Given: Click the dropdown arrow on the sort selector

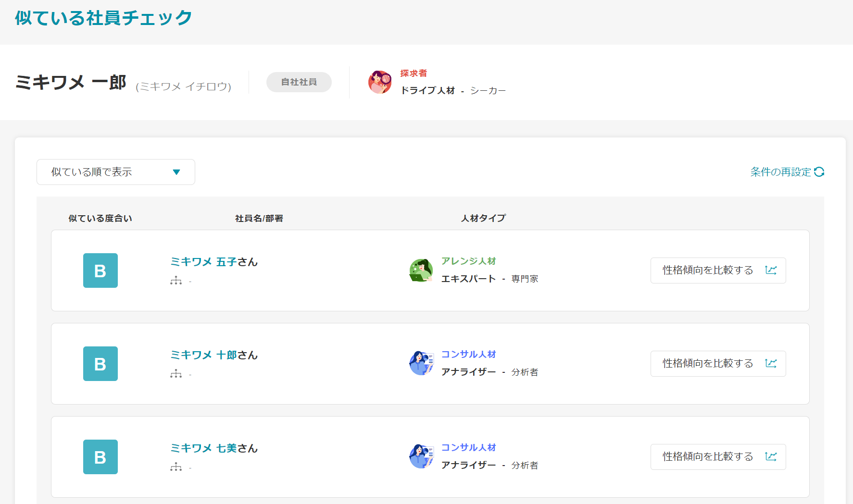Looking at the screenshot, I should tap(177, 172).
